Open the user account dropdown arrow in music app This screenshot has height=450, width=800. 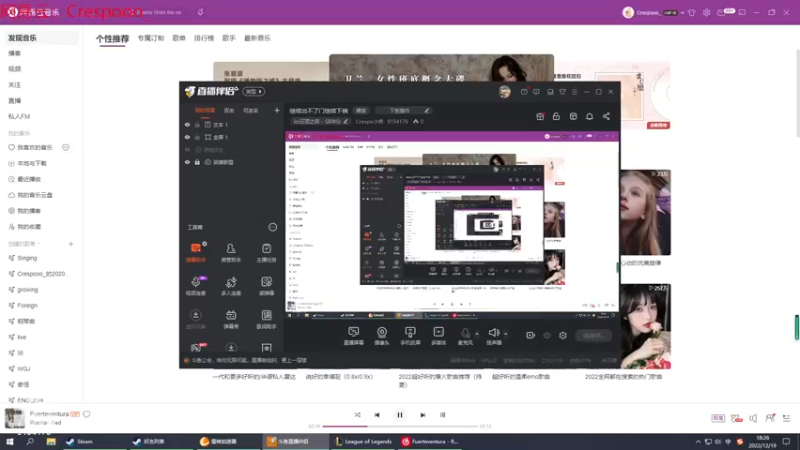pos(682,13)
